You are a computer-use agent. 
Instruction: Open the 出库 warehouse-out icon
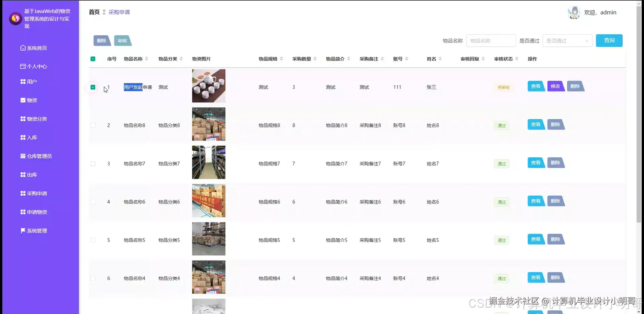pos(22,174)
